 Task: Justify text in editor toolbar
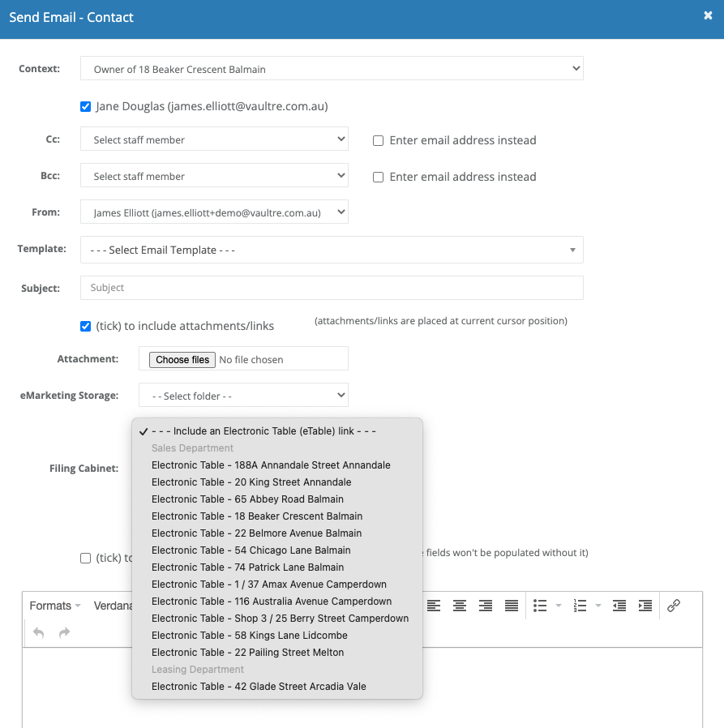[512, 606]
